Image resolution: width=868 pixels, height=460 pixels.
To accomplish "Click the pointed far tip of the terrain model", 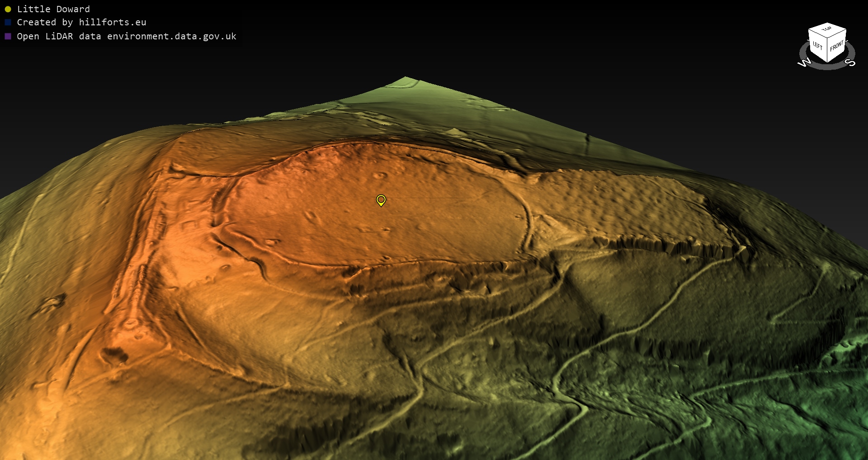I will point(406,78).
